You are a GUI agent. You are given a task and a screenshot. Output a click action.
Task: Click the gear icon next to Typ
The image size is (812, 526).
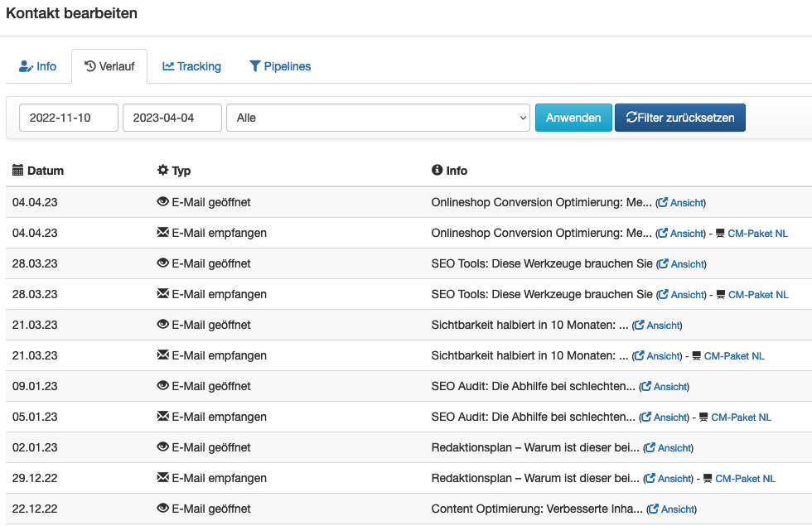(x=162, y=170)
